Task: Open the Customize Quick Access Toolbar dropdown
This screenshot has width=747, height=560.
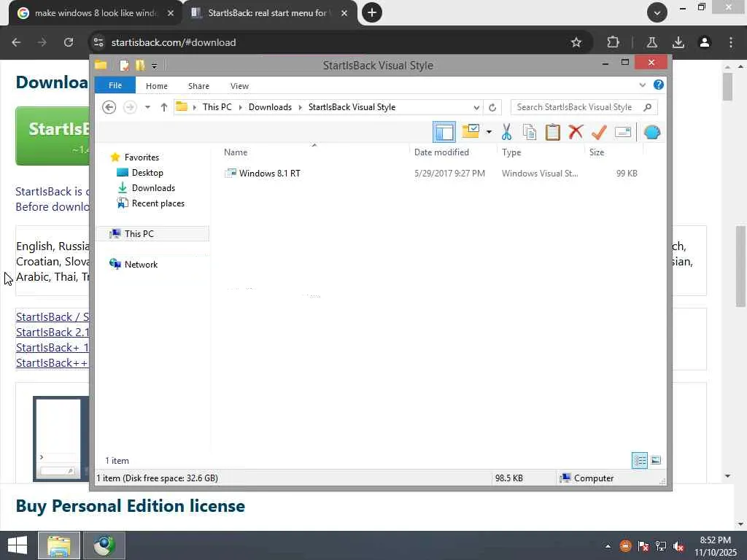Action: click(155, 66)
